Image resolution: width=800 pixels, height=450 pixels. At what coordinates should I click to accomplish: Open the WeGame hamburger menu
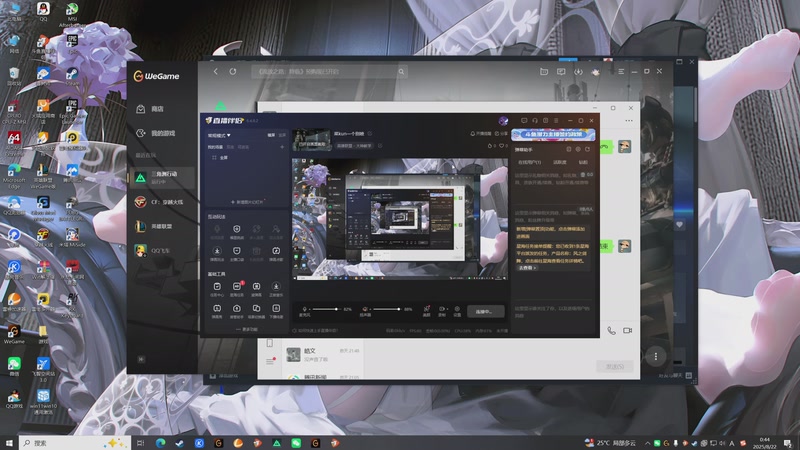click(x=621, y=71)
